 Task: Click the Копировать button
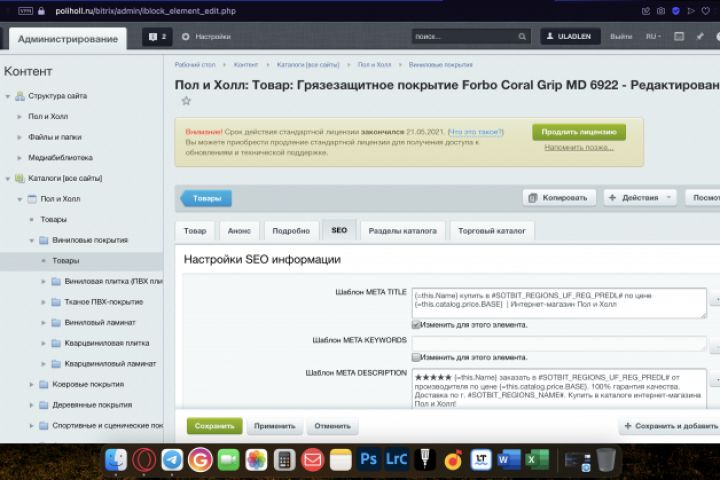559,198
